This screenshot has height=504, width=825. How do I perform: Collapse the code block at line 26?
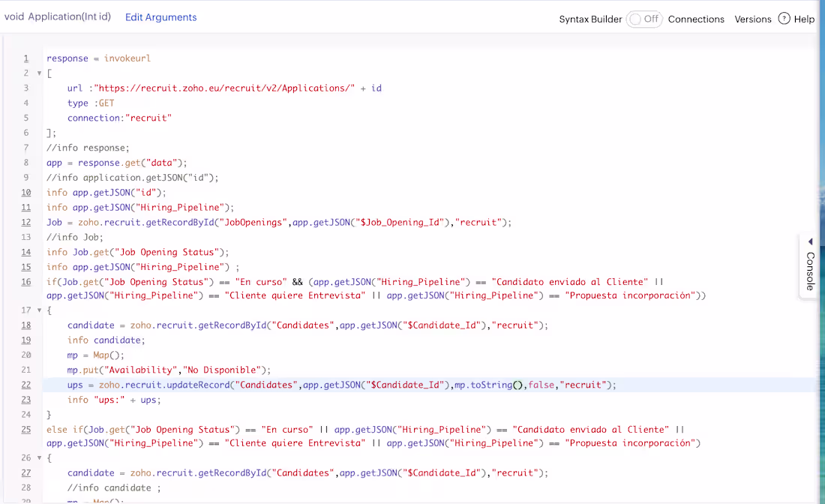click(x=39, y=458)
